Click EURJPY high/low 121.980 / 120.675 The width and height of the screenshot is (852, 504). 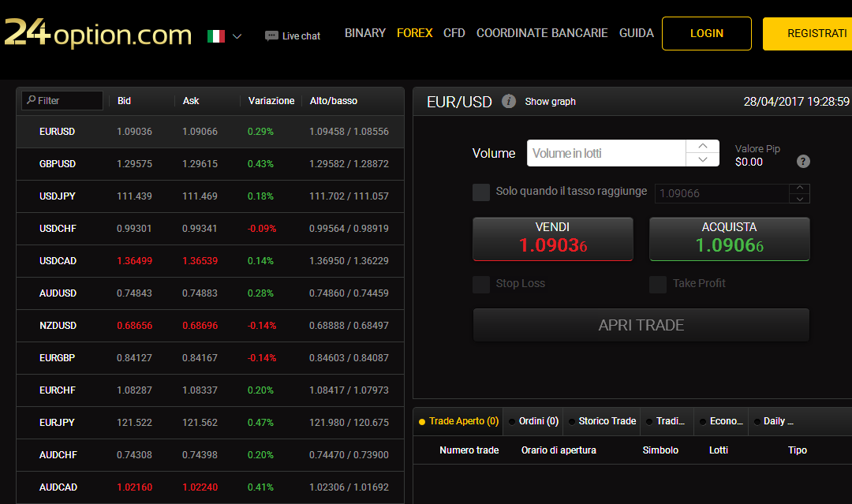coord(349,423)
